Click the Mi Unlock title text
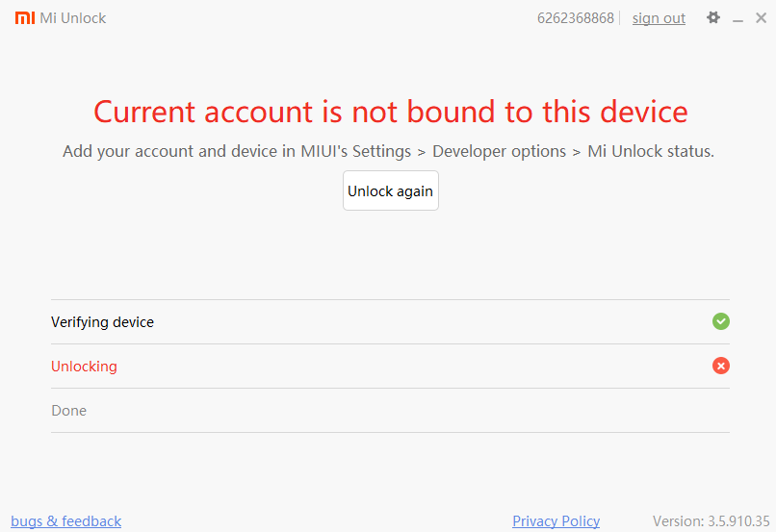The width and height of the screenshot is (776, 532). [73, 18]
